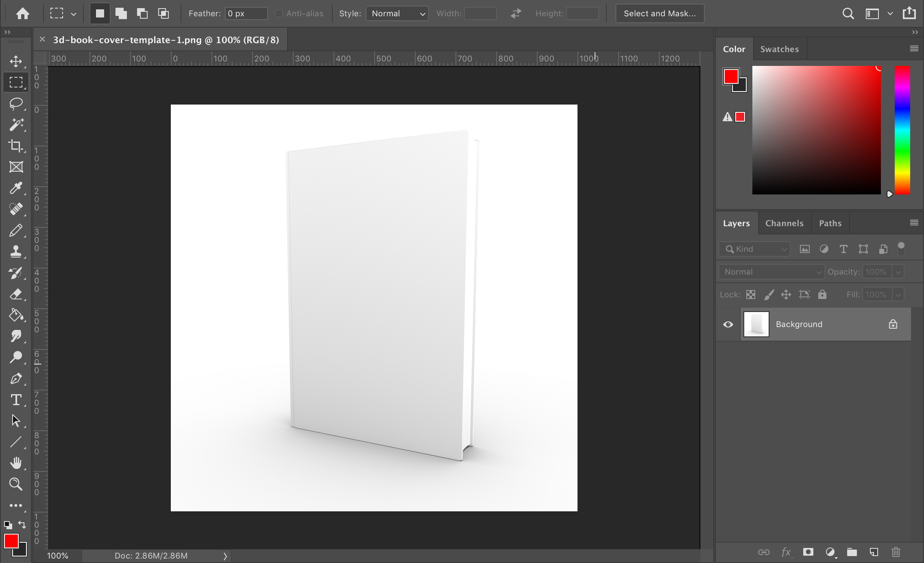924x563 pixels.
Task: Switch to the Swatches tab
Action: [x=779, y=48]
